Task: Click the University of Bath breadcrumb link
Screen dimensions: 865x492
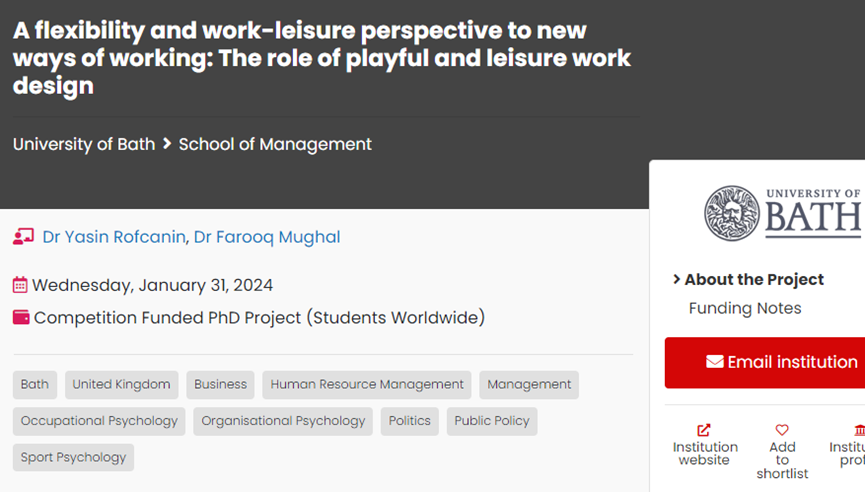Action: (84, 144)
